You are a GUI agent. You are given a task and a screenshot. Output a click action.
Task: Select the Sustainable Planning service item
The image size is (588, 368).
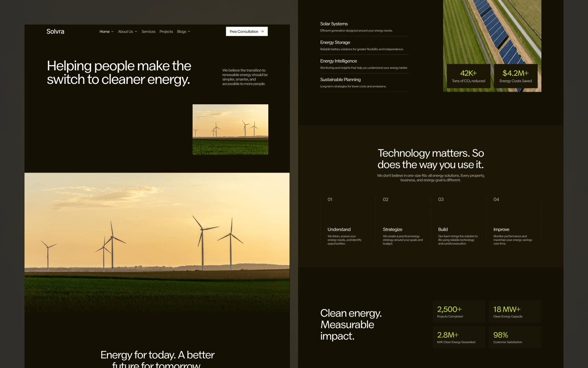(364, 83)
